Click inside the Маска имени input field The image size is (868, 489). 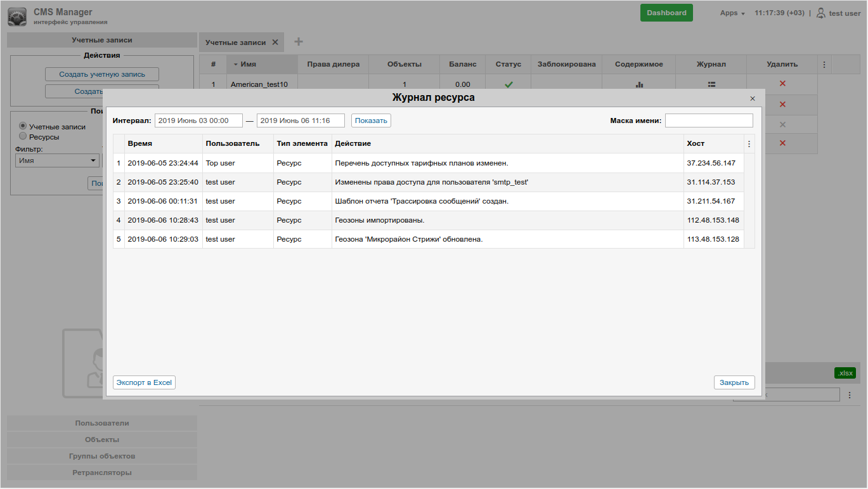pos(709,120)
